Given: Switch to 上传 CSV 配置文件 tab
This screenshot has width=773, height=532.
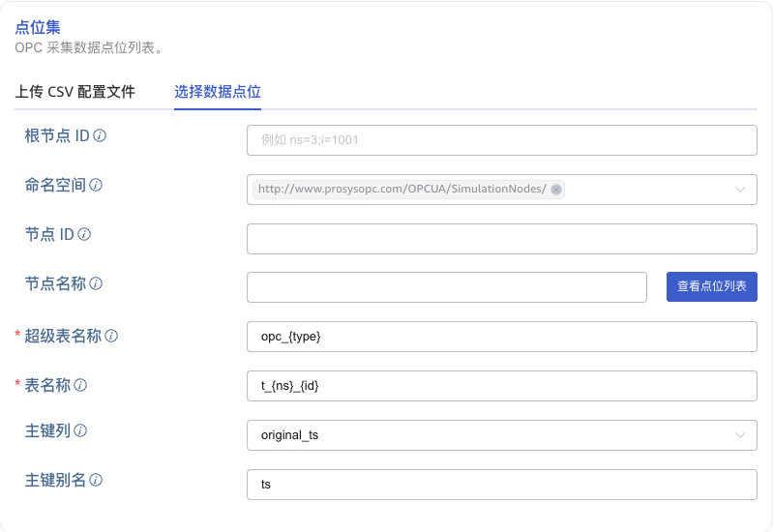Looking at the screenshot, I should click(x=75, y=93).
